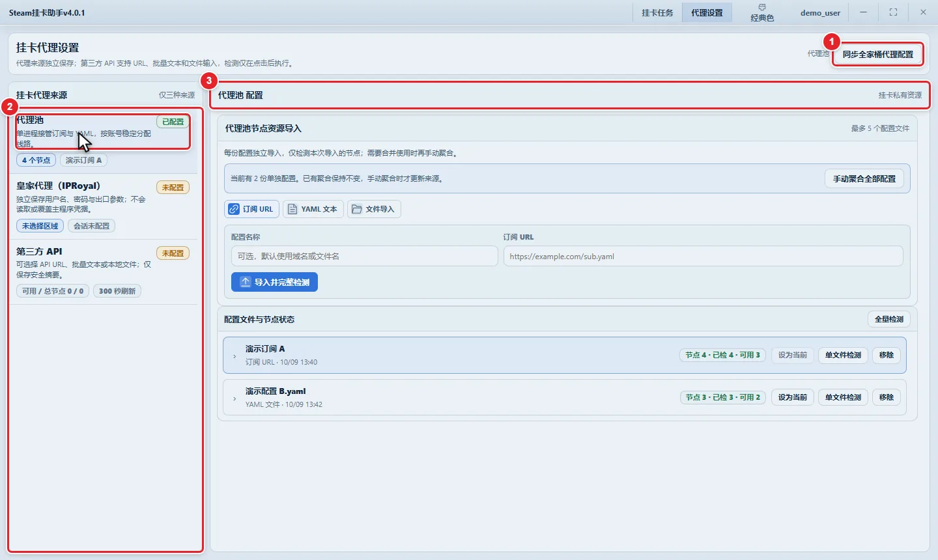
Task: Click the '演示订阅 A' tag in the 代理池 card
Action: 84,160
